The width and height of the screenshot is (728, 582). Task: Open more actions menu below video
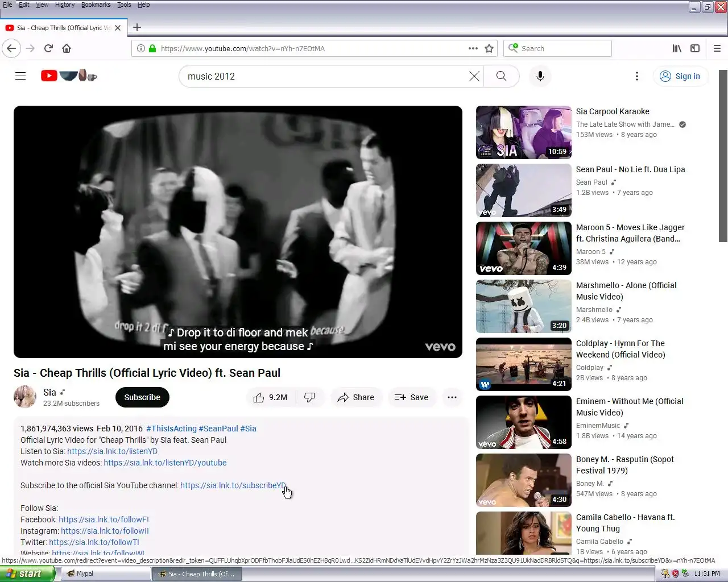click(452, 397)
